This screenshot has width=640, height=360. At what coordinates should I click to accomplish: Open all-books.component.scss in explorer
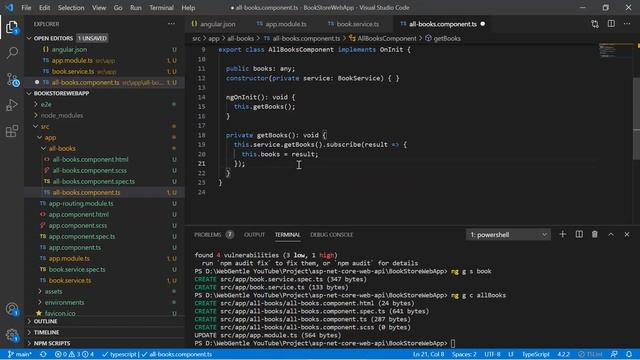89,171
